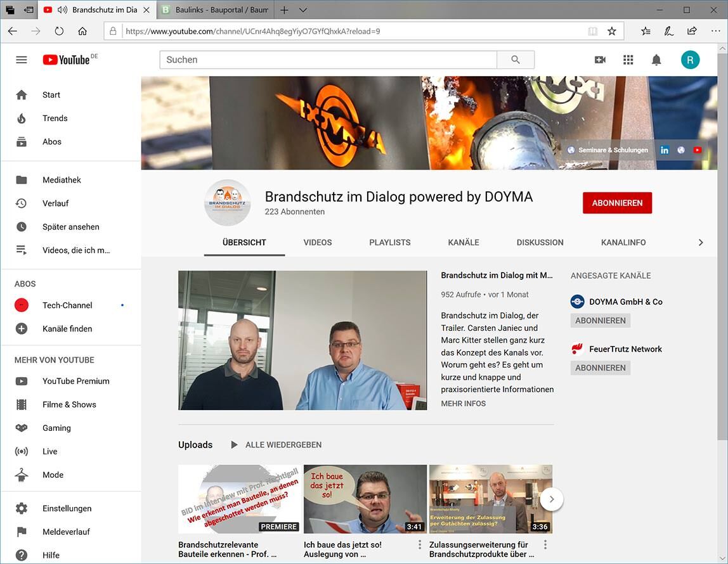Click the browser home button
728x564 pixels.
click(x=82, y=31)
